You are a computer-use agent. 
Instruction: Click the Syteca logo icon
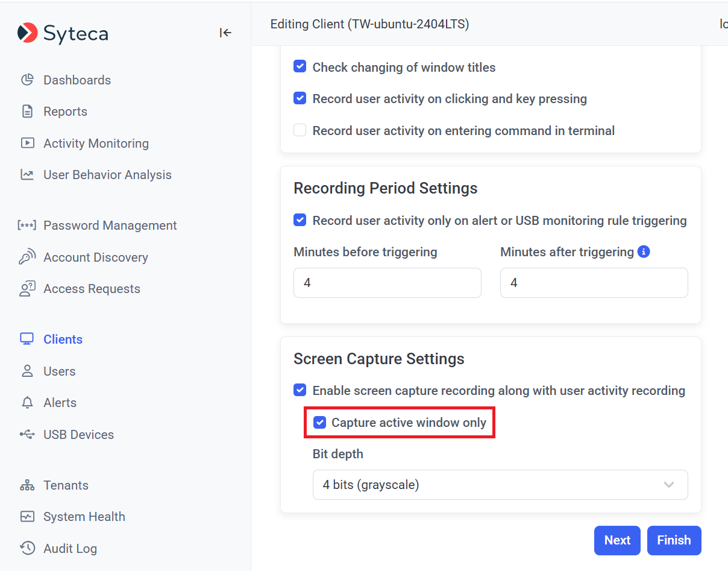coord(27,33)
